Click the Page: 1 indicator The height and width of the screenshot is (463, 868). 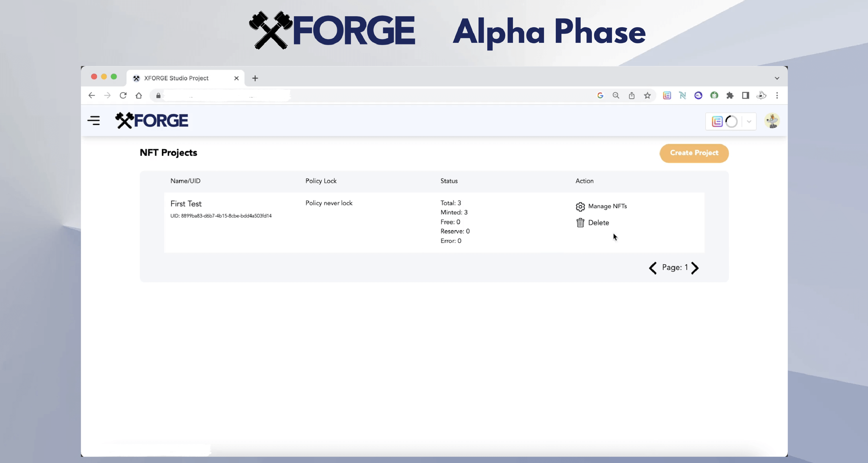point(675,268)
